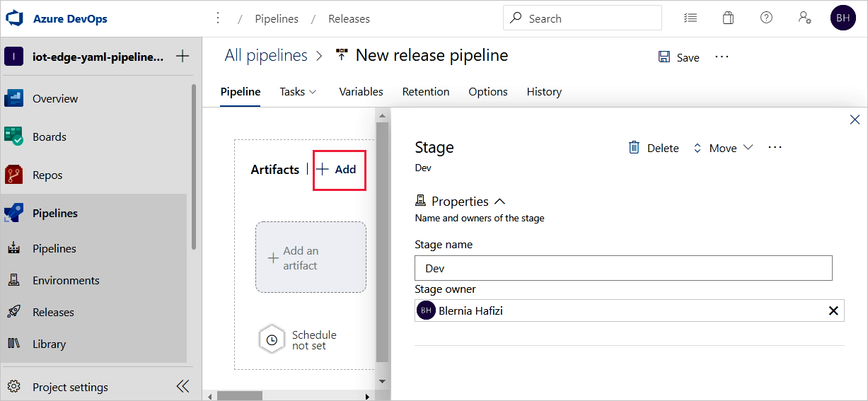Click the plus icon beside project name
Screen dimensions: 868x401
click(182, 56)
